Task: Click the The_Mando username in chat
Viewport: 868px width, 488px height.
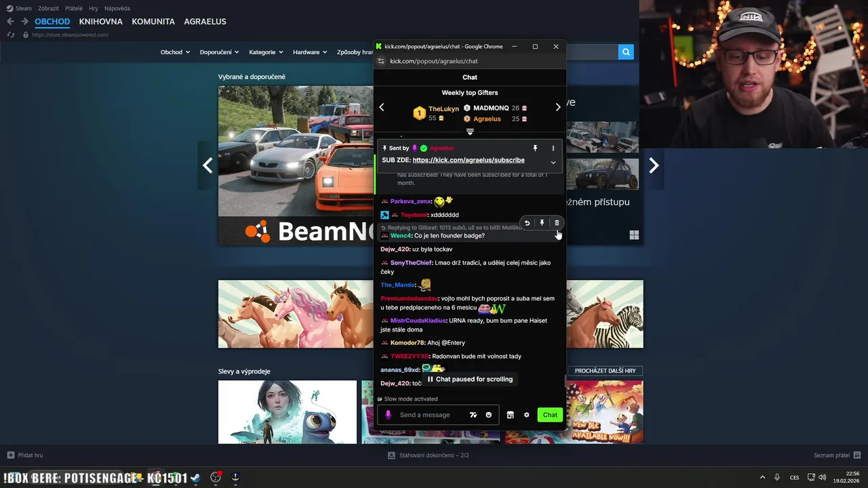Action: (x=397, y=285)
